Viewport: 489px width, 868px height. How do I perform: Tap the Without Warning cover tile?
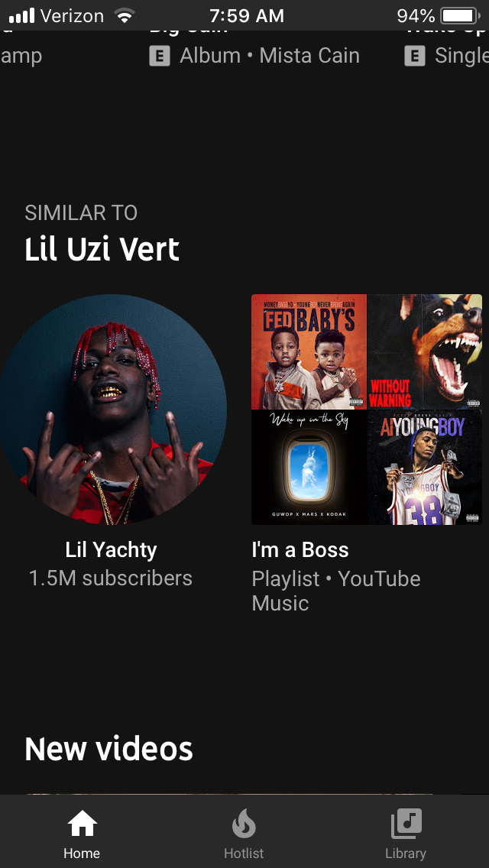pos(425,351)
